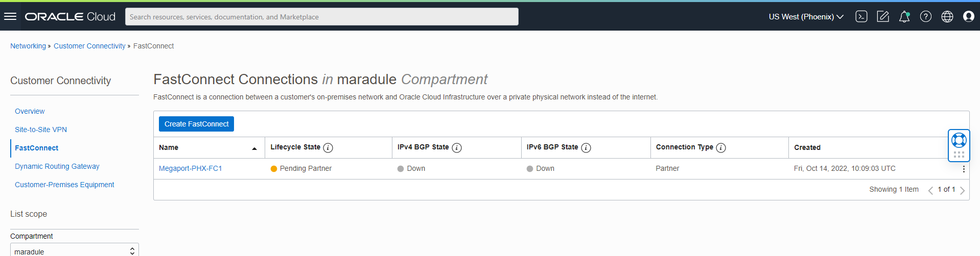The width and height of the screenshot is (980, 256).
Task: Go to next page of results
Action: pos(963,190)
